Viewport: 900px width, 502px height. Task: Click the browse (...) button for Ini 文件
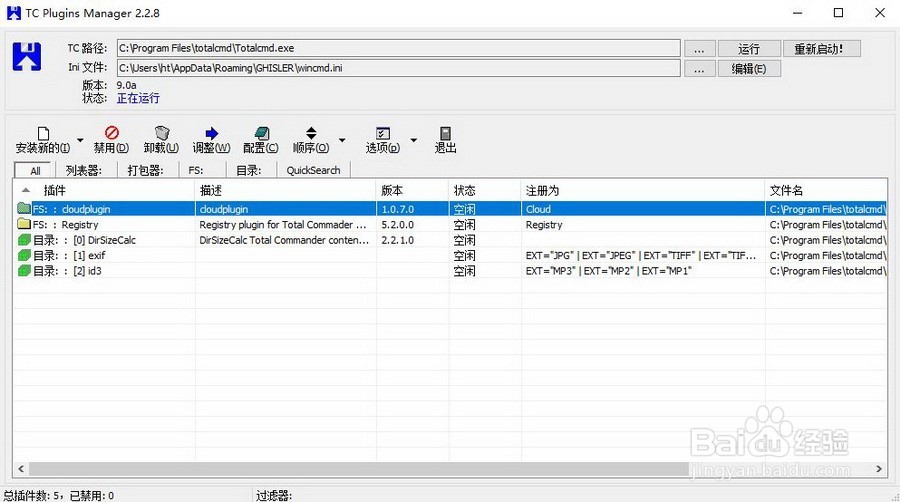699,69
